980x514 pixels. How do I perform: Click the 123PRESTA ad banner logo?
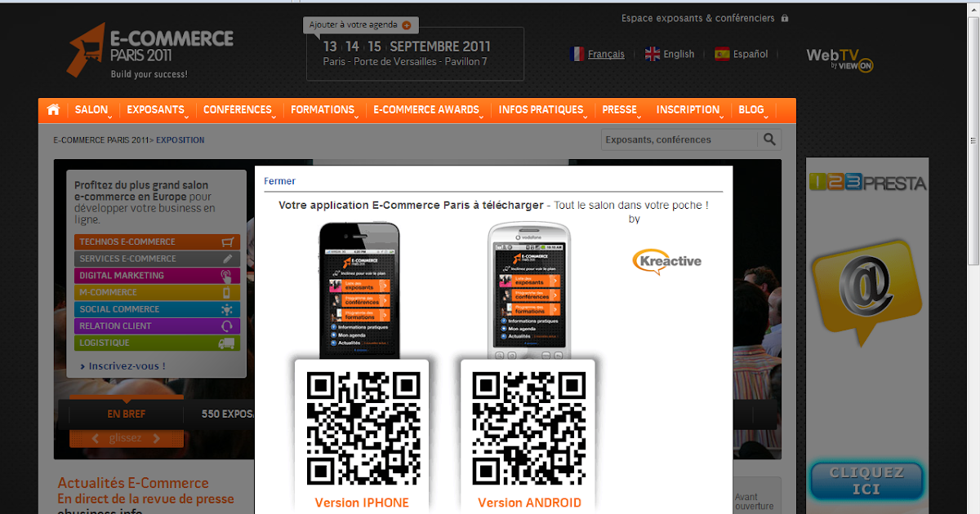(867, 182)
